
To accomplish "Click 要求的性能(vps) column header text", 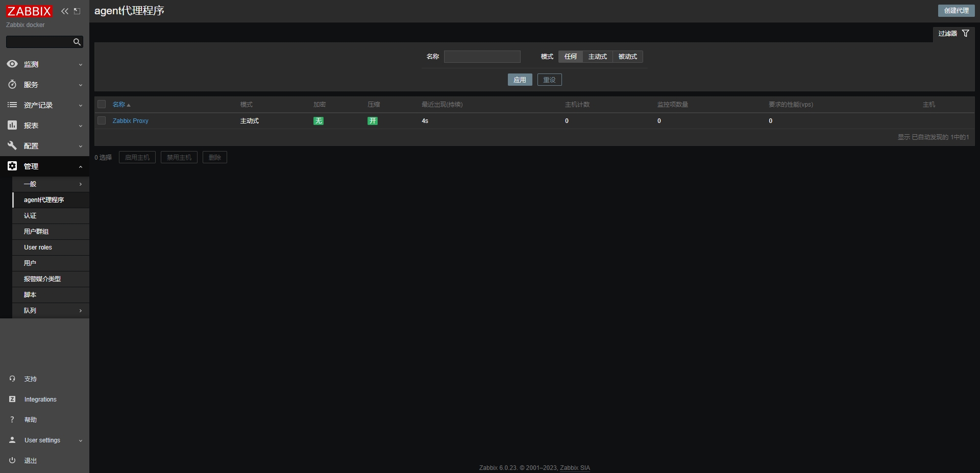I will pos(791,105).
